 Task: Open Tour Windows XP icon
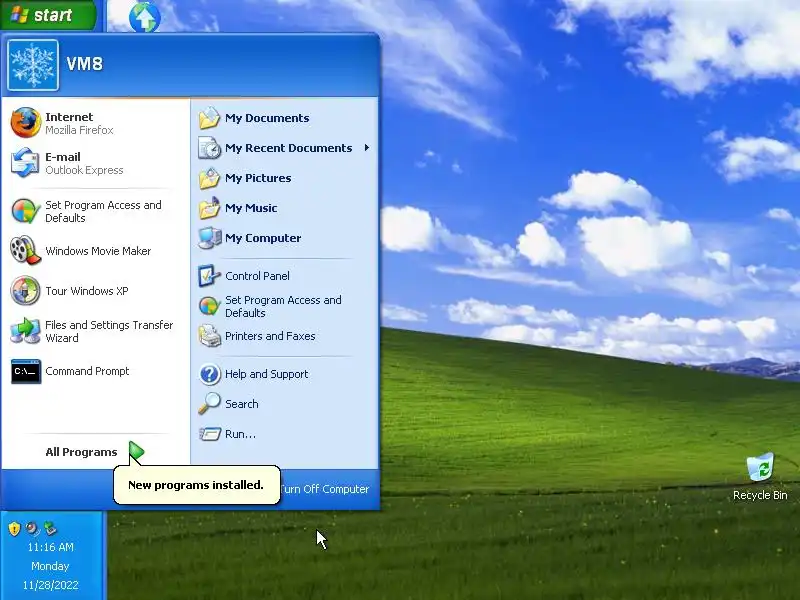click(x=26, y=290)
